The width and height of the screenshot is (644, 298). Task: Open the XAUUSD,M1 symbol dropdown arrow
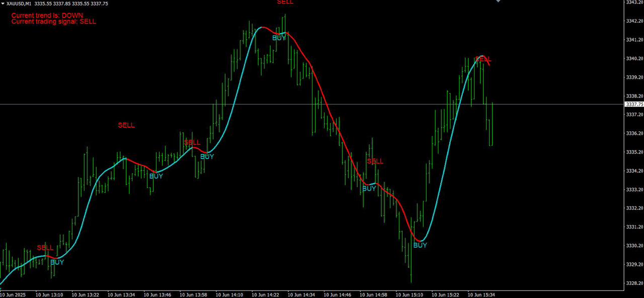(3, 4)
